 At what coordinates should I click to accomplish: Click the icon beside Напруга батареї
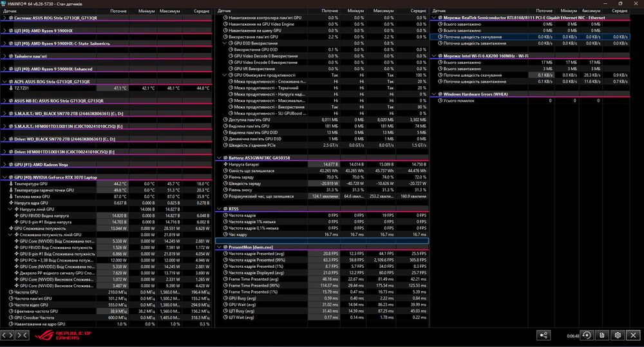[x=225, y=164]
